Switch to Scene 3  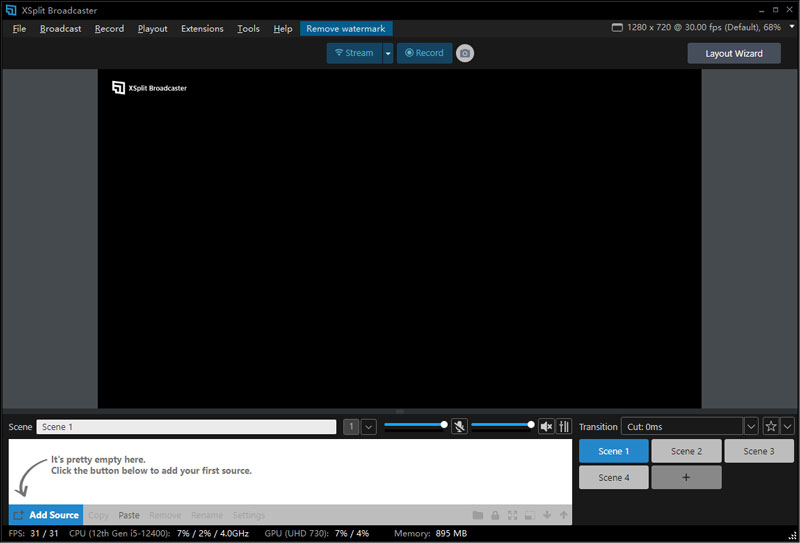(759, 451)
